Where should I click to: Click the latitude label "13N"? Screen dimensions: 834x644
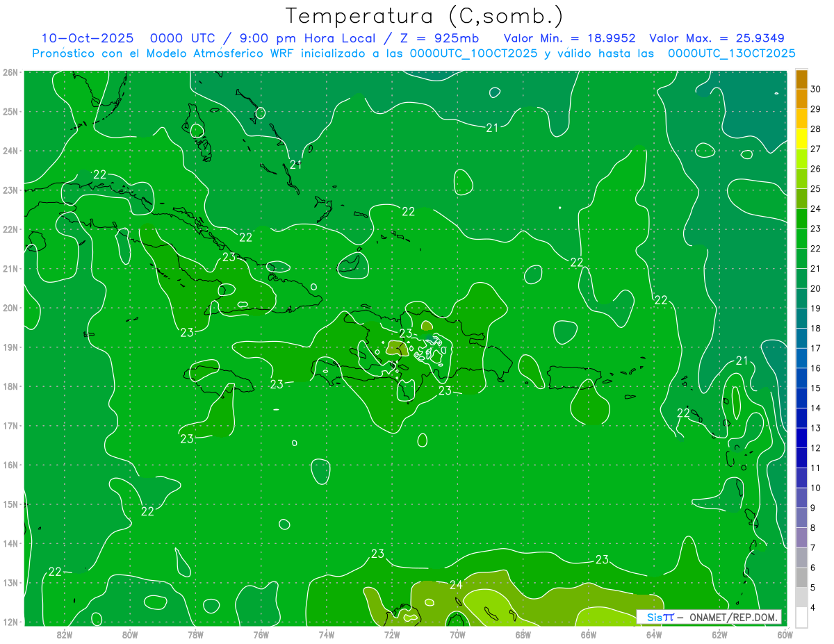tap(10, 582)
